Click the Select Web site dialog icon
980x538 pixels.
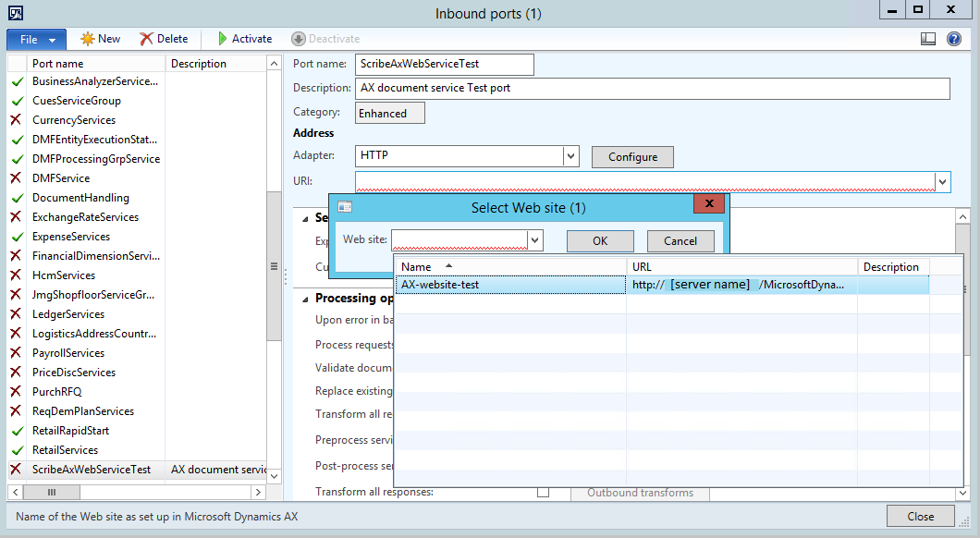[344, 207]
